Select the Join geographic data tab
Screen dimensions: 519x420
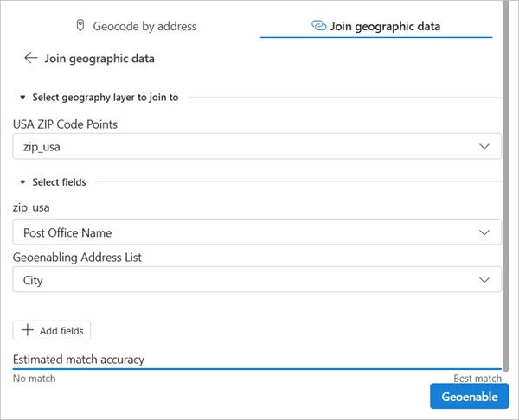click(x=385, y=26)
